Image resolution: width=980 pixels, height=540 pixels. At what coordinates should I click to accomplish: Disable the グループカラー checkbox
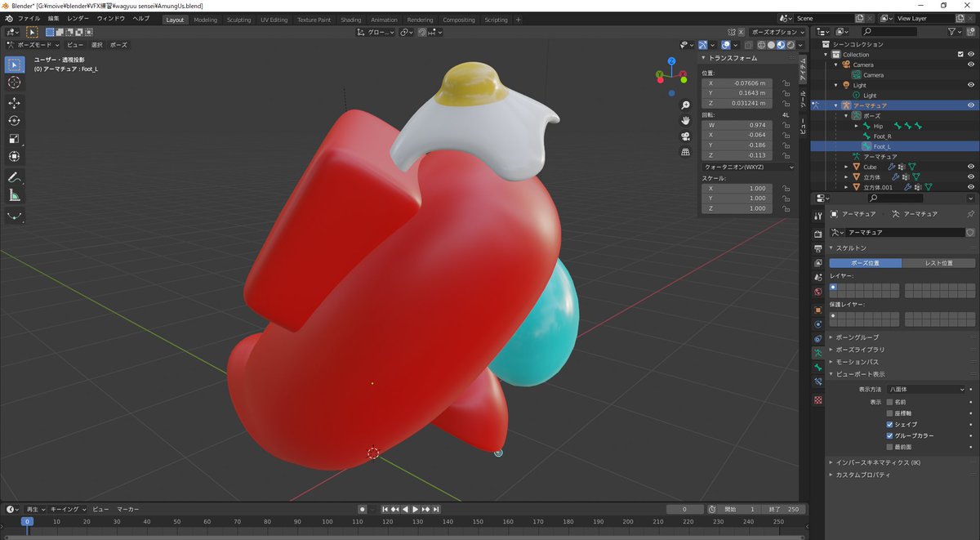pos(890,435)
